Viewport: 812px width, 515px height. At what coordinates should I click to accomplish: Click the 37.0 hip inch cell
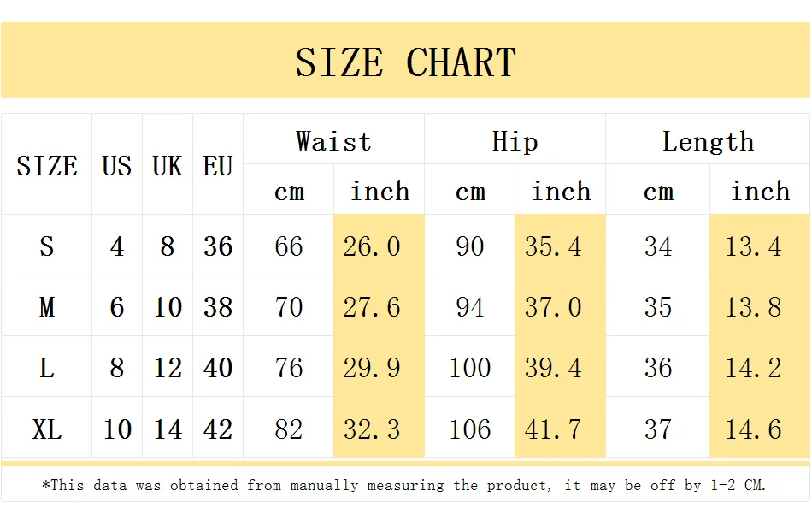click(x=561, y=305)
